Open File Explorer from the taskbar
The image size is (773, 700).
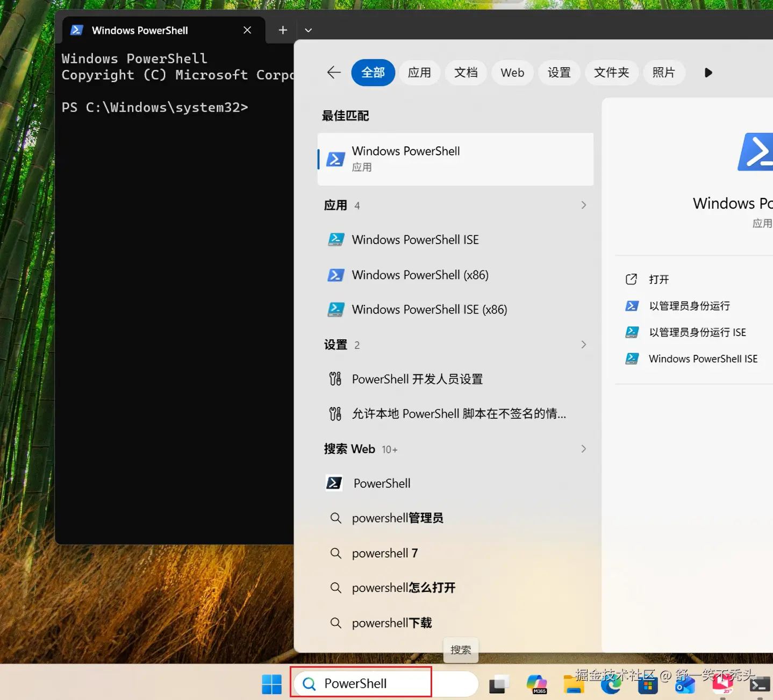(574, 684)
